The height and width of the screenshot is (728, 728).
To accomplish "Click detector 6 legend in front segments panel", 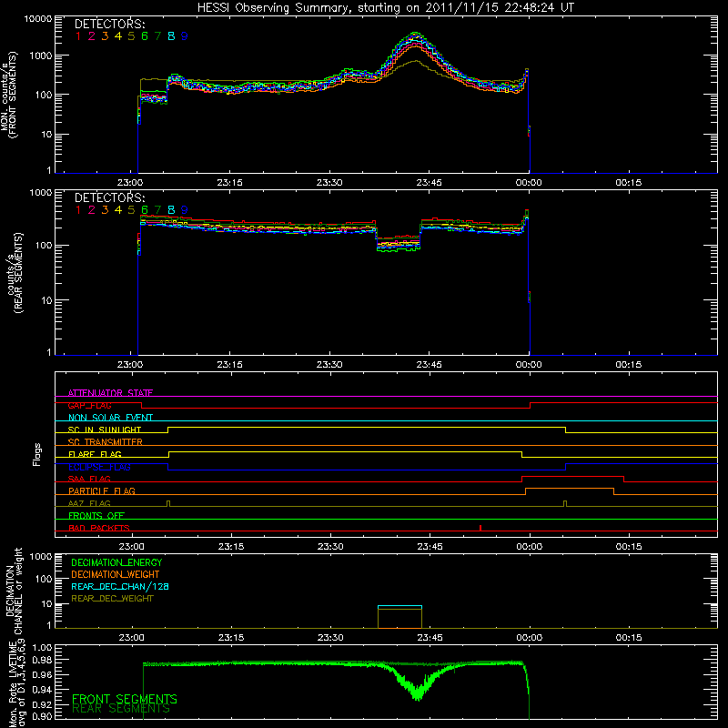I will [145, 36].
